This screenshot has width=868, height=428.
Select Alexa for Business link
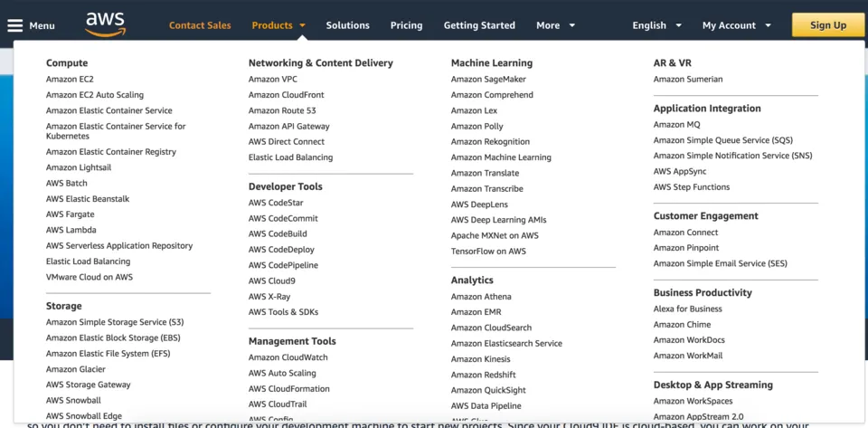pyautogui.click(x=687, y=309)
